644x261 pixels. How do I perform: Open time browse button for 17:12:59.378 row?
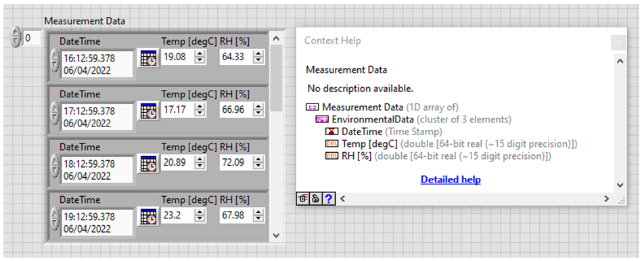[x=148, y=111]
